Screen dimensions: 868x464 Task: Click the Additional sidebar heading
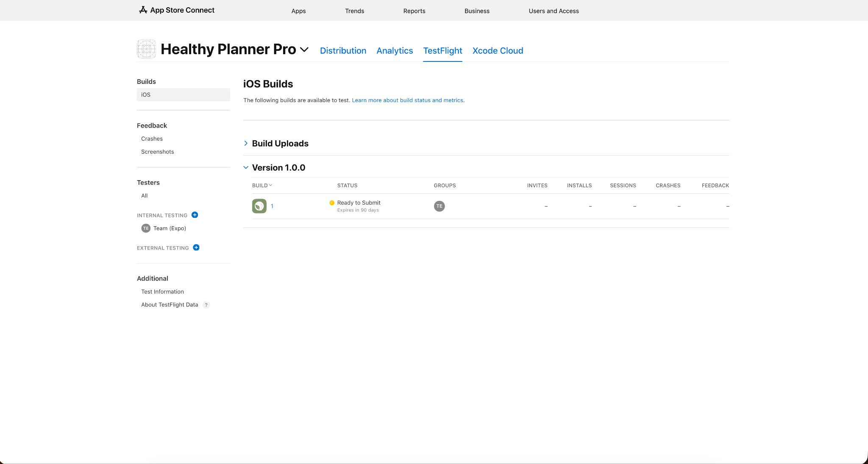[x=152, y=278]
